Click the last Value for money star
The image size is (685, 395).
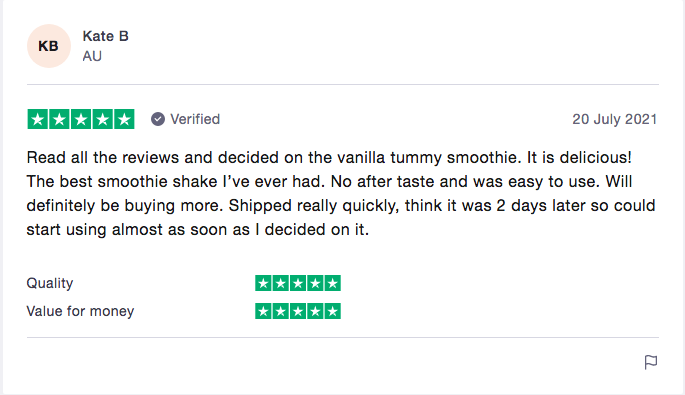coord(332,311)
